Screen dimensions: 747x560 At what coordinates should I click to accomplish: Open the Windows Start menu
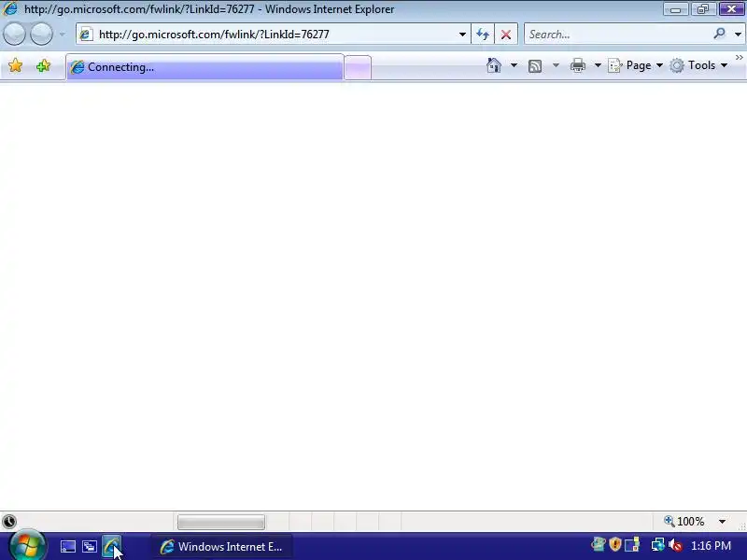click(x=27, y=546)
